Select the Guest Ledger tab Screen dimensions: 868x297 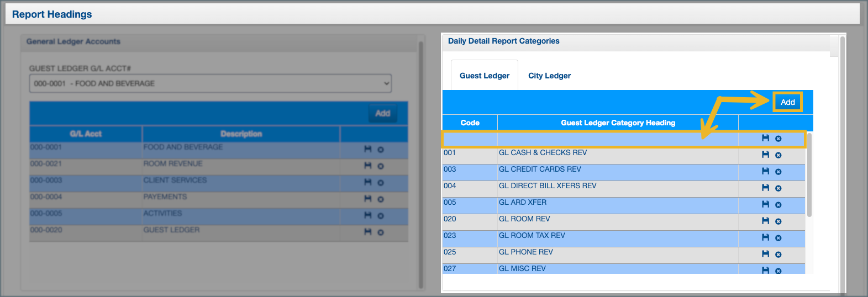485,76
